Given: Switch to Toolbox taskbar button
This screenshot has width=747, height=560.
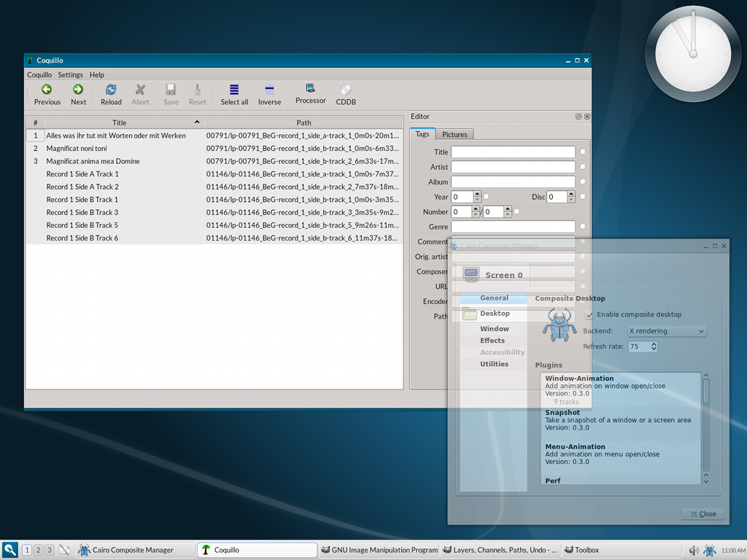Looking at the screenshot, I should [x=622, y=550].
